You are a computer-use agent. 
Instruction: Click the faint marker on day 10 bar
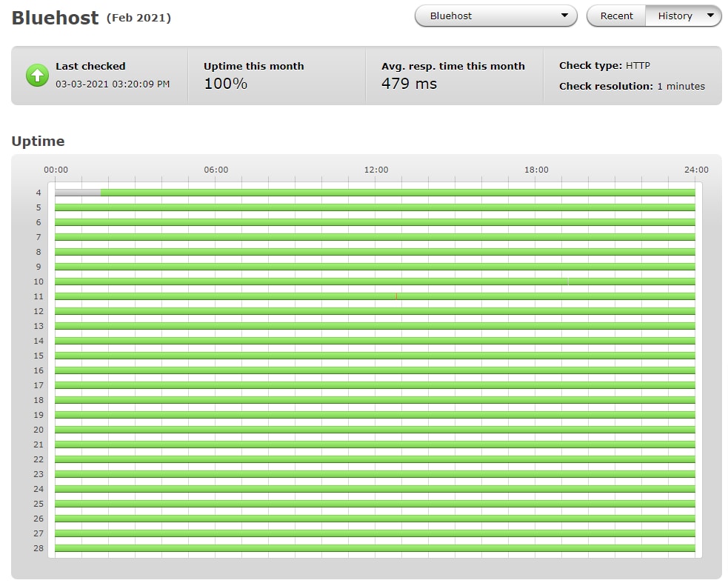click(568, 282)
